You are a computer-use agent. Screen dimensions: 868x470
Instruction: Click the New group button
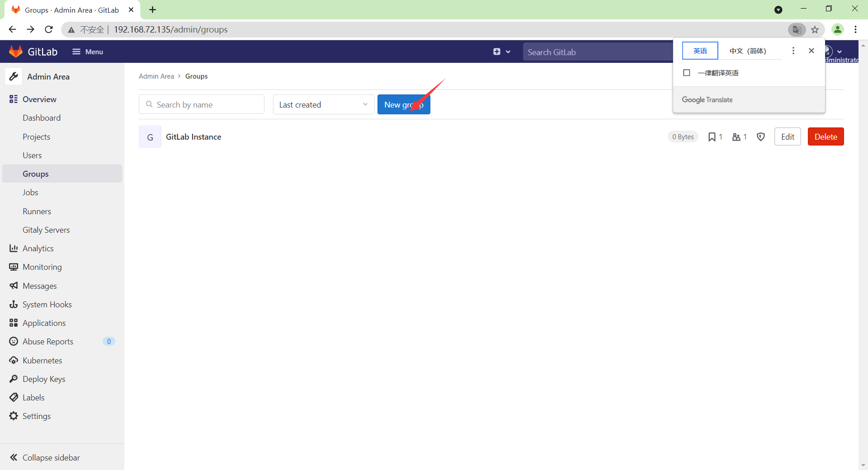tap(403, 104)
